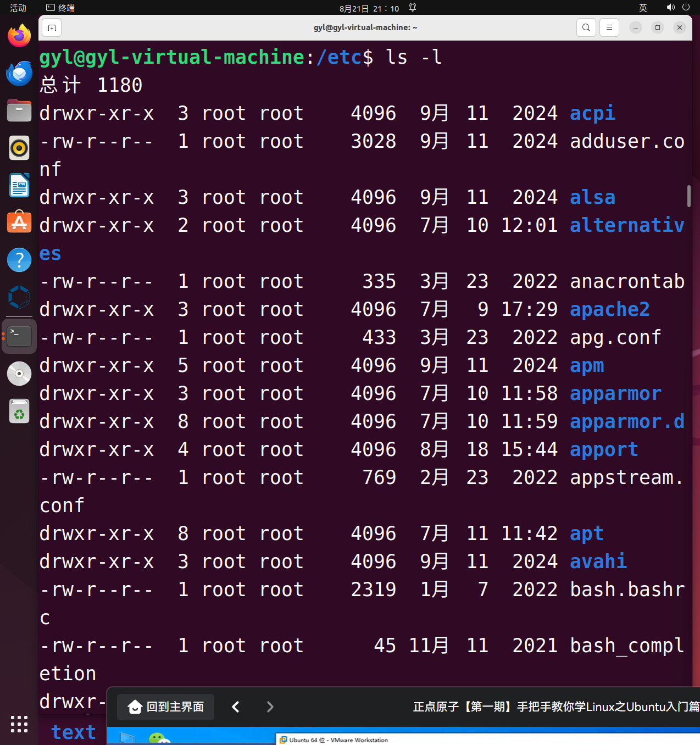Click the window title gyl@gyl-virtual-machine: ~
Image resolution: width=700 pixels, height=745 pixels.
tap(365, 27)
